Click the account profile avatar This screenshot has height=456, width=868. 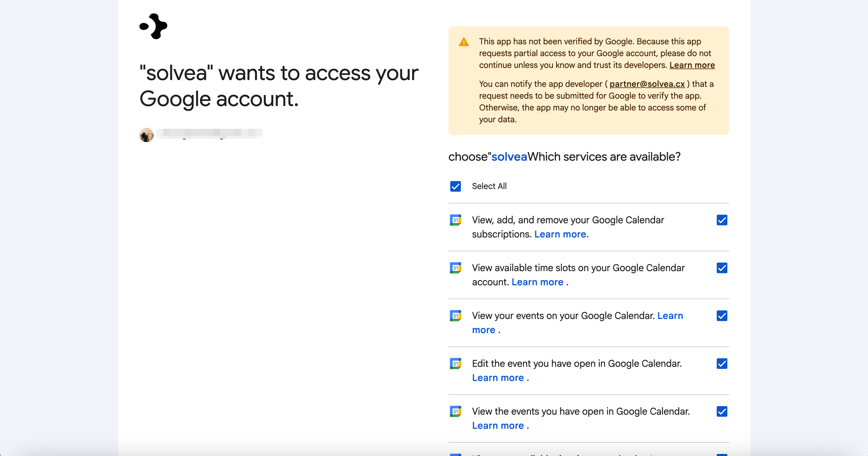pyautogui.click(x=147, y=135)
